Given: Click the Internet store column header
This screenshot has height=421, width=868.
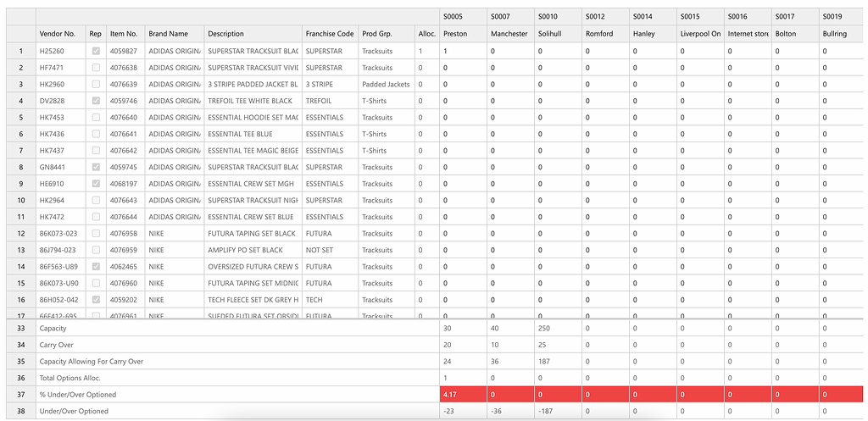Looking at the screenshot, I should click(x=748, y=34).
